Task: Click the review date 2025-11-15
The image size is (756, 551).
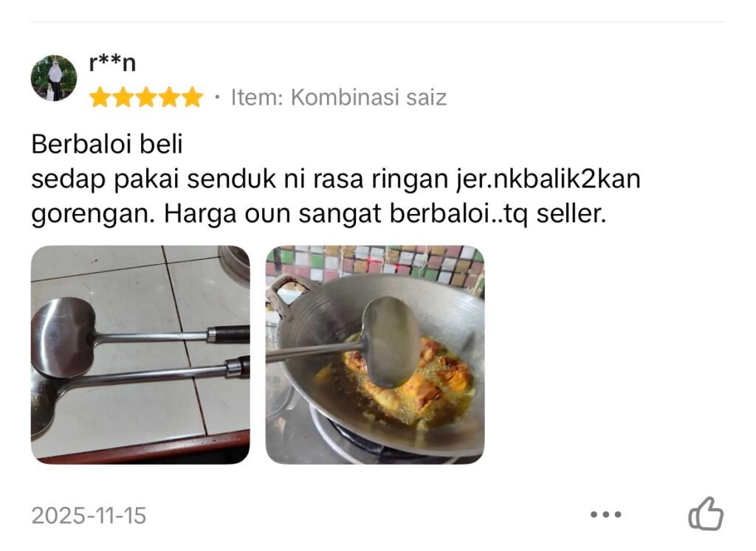Action: pos(89,516)
